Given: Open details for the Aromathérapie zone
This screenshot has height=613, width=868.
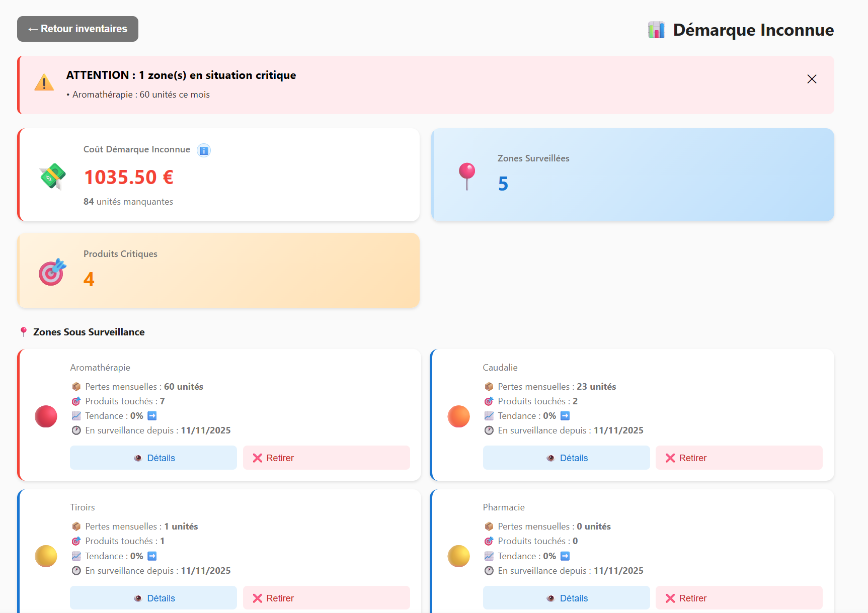Looking at the screenshot, I should (x=153, y=458).
